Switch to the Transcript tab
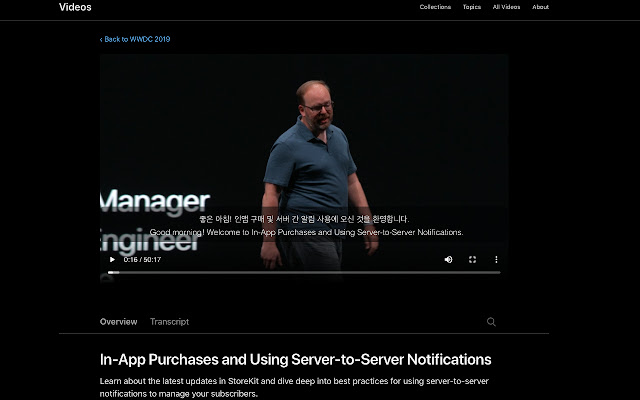The width and height of the screenshot is (640, 400). pyautogui.click(x=169, y=322)
